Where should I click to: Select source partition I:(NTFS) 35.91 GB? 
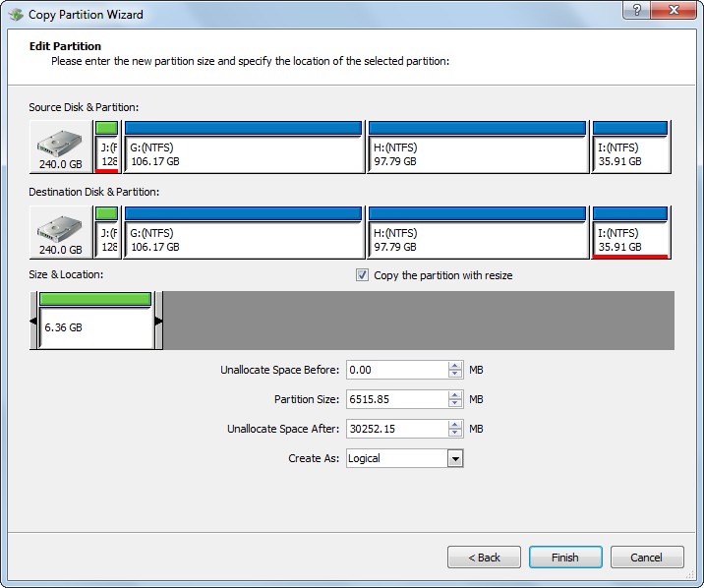(x=630, y=147)
